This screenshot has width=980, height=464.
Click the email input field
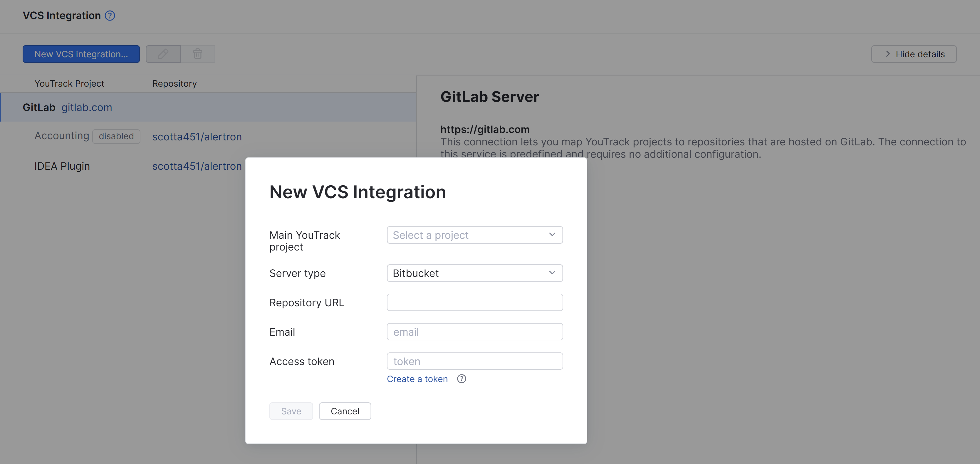click(474, 331)
